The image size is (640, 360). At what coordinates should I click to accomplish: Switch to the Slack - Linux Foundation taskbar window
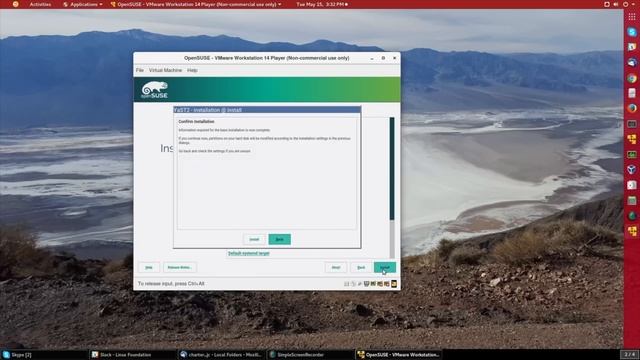tap(133, 355)
